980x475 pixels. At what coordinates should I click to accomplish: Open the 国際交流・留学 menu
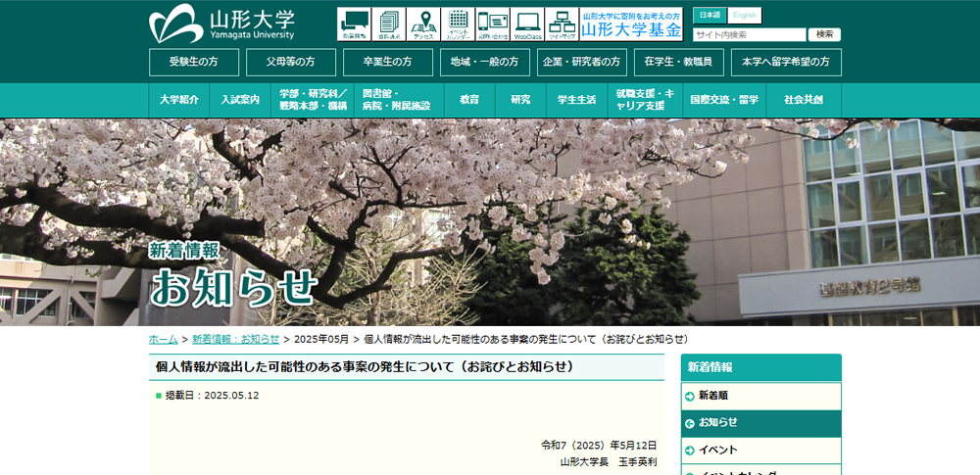point(724,100)
